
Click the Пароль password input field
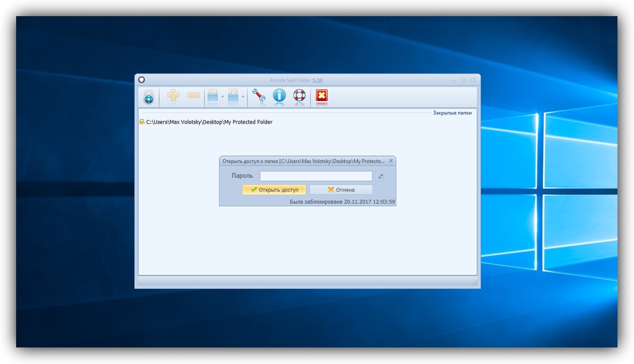(x=315, y=175)
